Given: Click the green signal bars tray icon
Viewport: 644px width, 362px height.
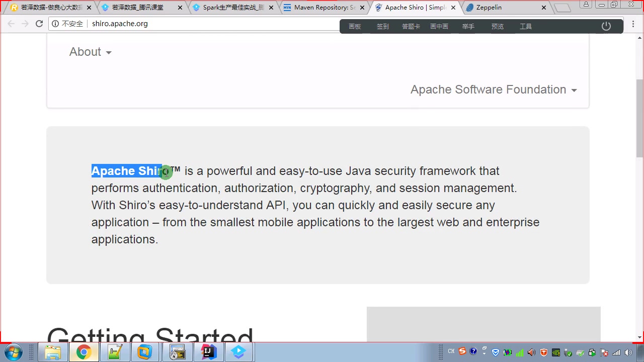Looking at the screenshot, I should (520, 352).
